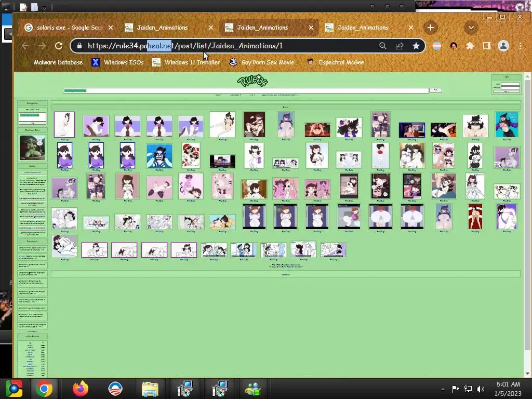Close the solaris exe Google Search tab
This screenshot has height=399, width=532.
point(111,28)
